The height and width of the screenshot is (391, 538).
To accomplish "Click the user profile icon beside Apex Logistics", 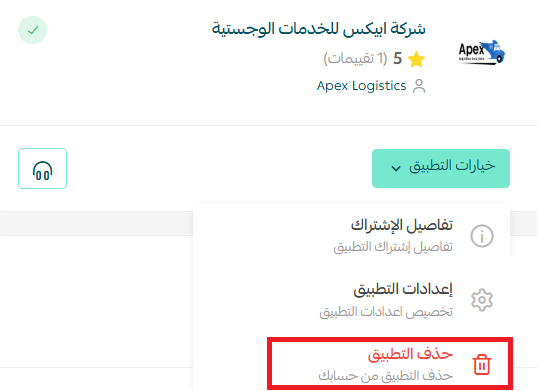I will (x=419, y=86).
